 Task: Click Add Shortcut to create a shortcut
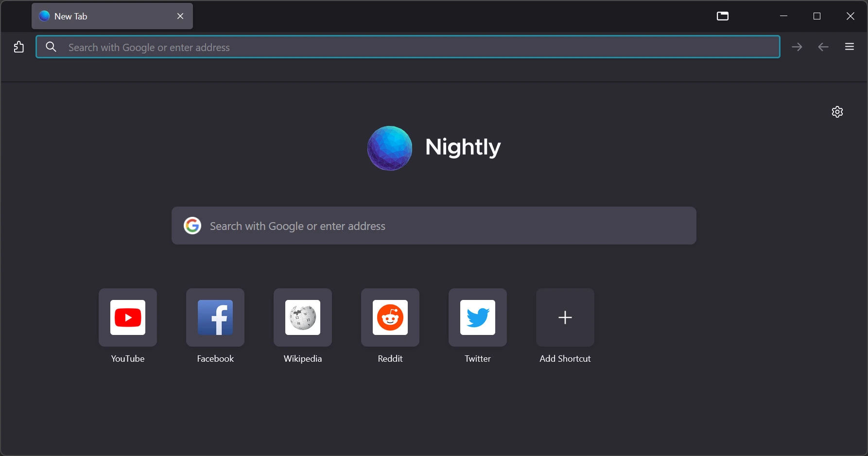[x=565, y=317]
